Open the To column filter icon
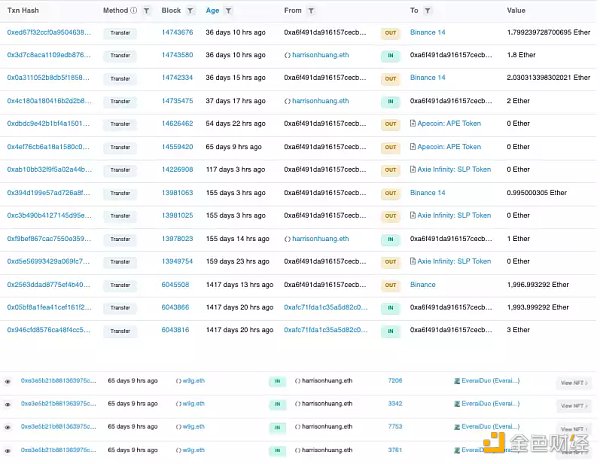This screenshot has width=600, height=464. tap(428, 11)
